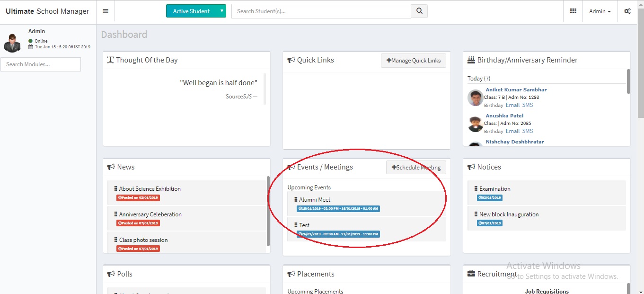The width and height of the screenshot is (644, 294).
Task: Open About Science Exhibition news item
Action: point(150,189)
